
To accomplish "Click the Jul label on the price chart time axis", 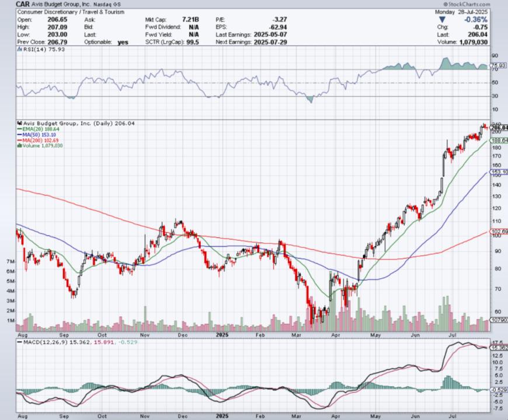I will (453, 335).
